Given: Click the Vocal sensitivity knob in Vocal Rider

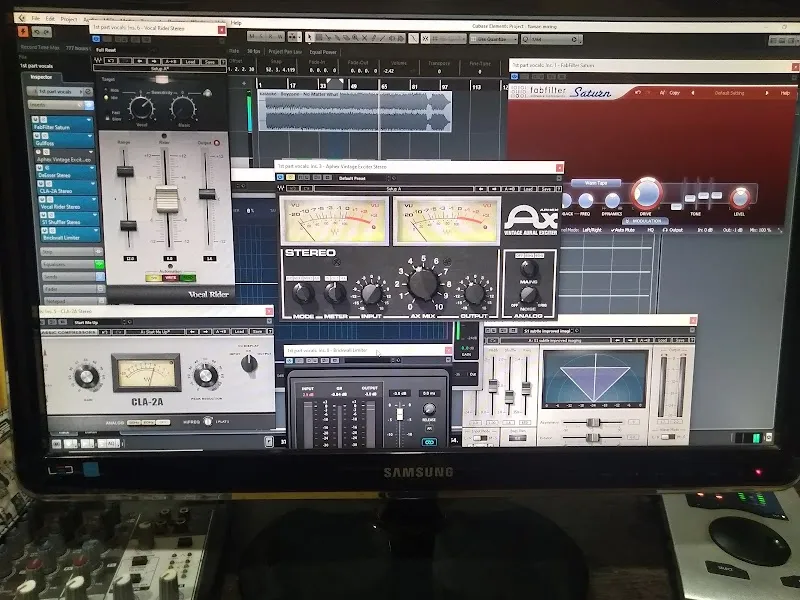Looking at the screenshot, I should tap(141, 108).
